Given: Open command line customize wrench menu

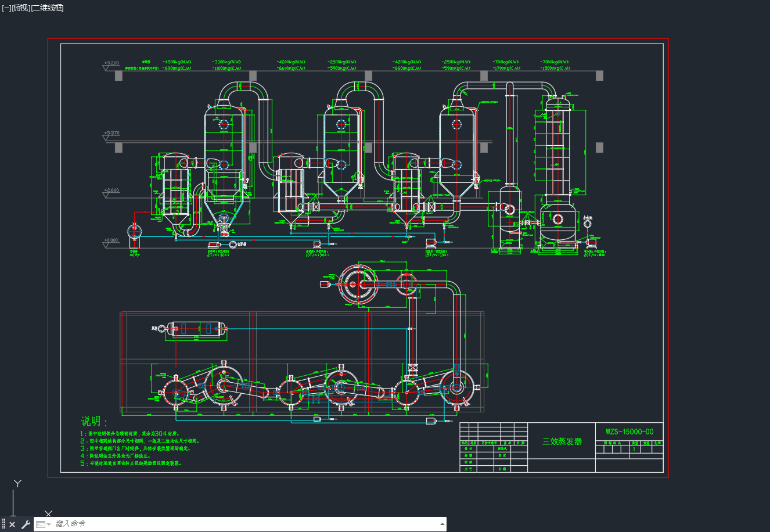Looking at the screenshot, I should [26, 524].
